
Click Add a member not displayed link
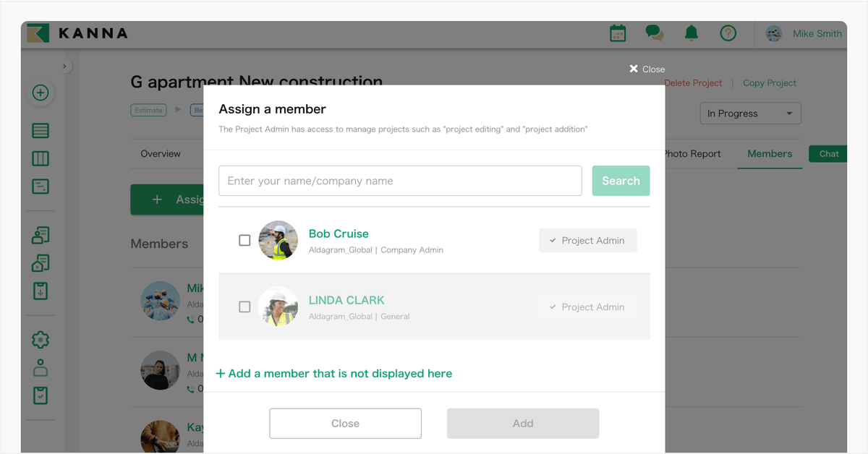tap(334, 374)
